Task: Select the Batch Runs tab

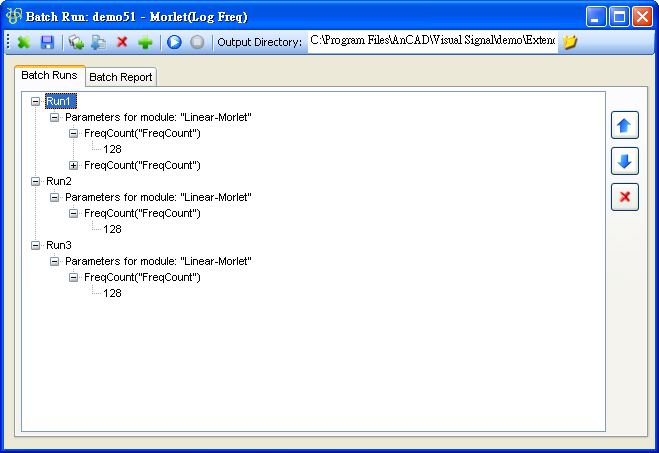Action: pos(49,76)
